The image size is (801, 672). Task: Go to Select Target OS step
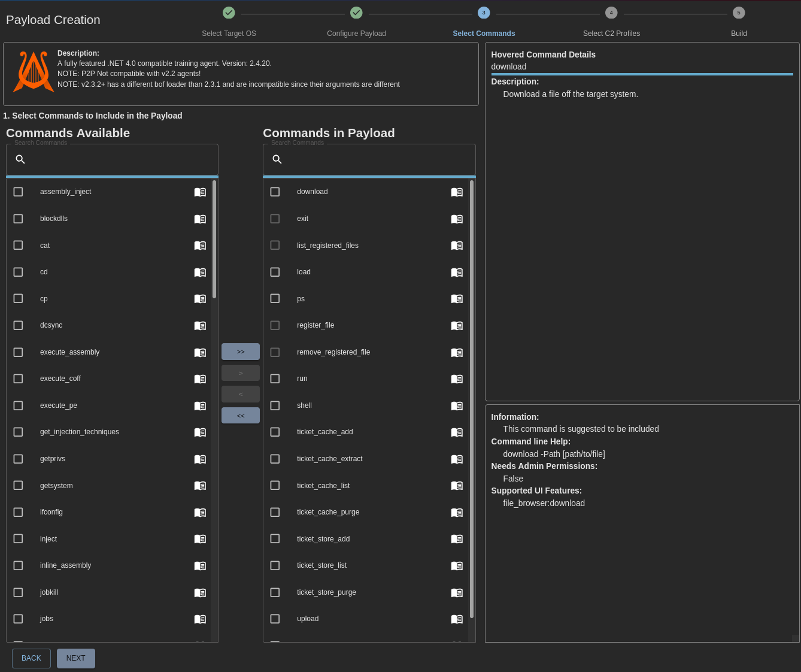pos(229,22)
